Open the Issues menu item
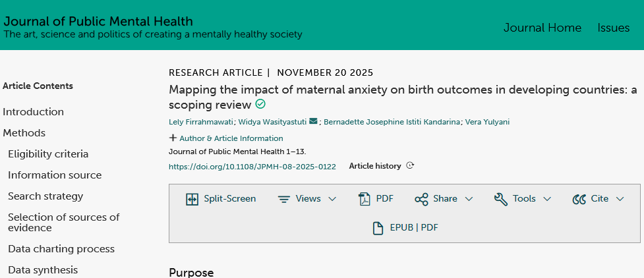 click(613, 28)
